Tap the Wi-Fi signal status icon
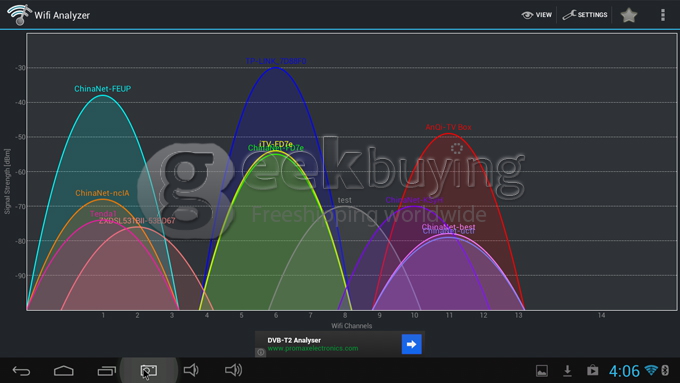680x383 pixels. (651, 370)
